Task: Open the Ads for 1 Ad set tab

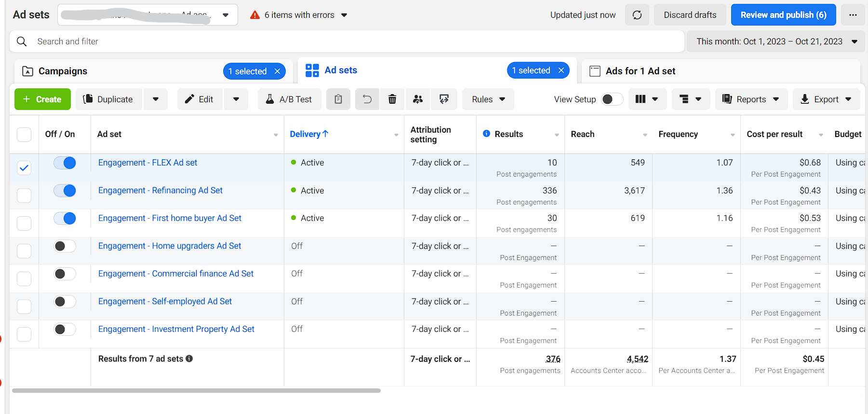Action: (640, 71)
